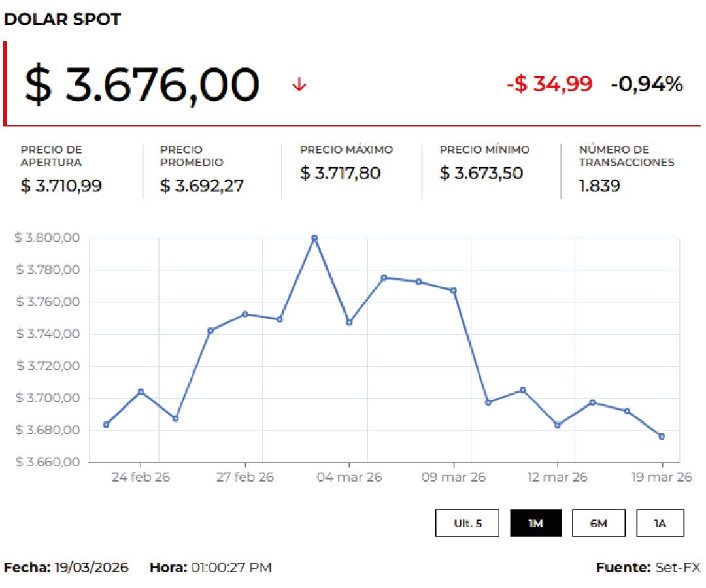Viewport: 706px width, 588px height.
Task: Click the last data point on the chart
Action: [662, 436]
